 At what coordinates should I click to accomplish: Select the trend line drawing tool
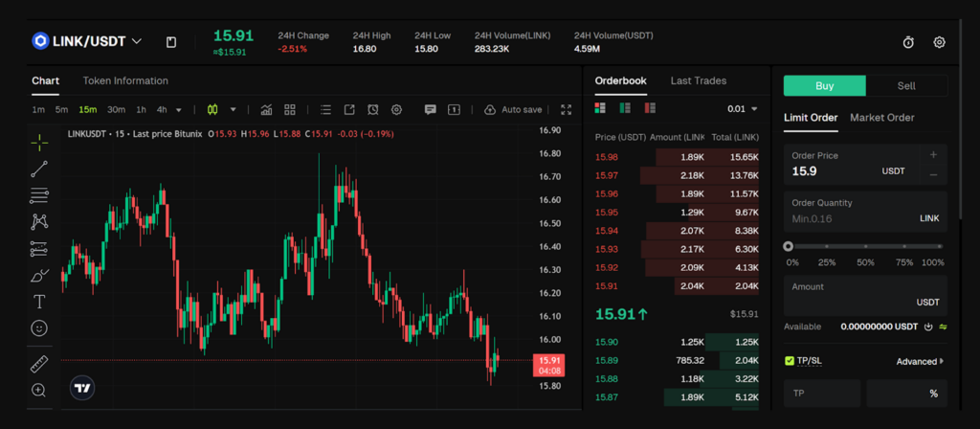click(39, 169)
